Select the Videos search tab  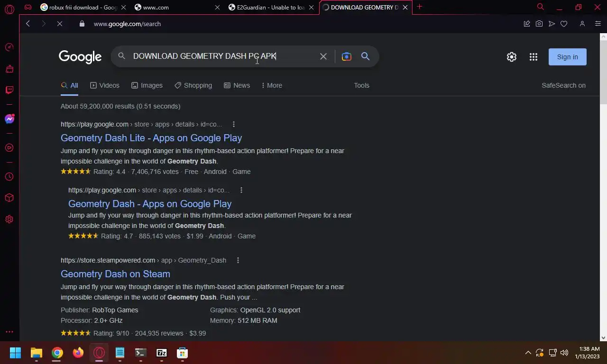click(x=105, y=85)
